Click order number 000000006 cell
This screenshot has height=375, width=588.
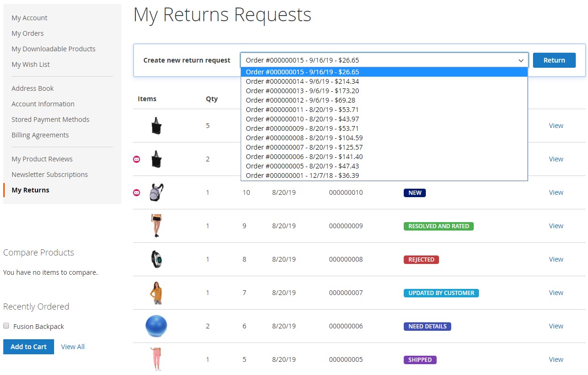tap(346, 326)
